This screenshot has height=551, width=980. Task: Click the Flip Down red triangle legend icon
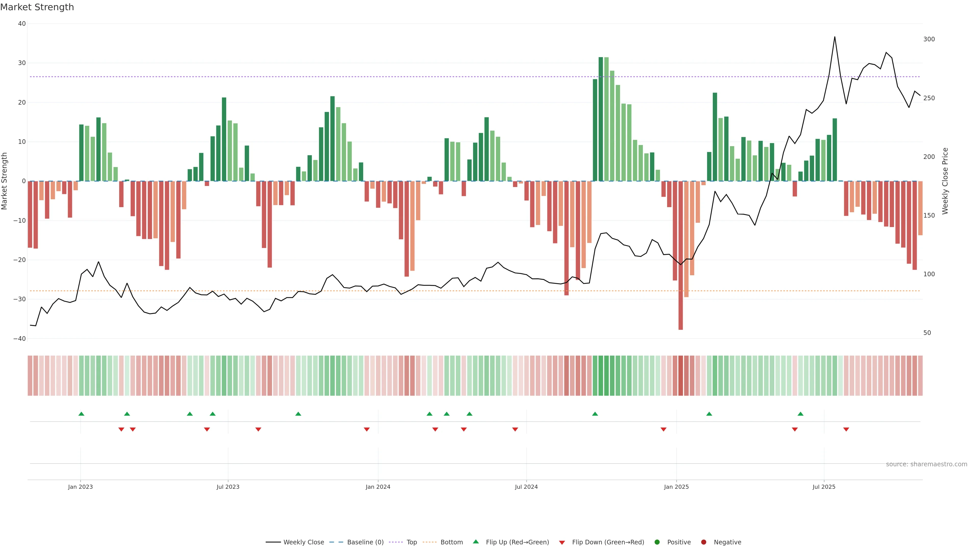coord(562,543)
